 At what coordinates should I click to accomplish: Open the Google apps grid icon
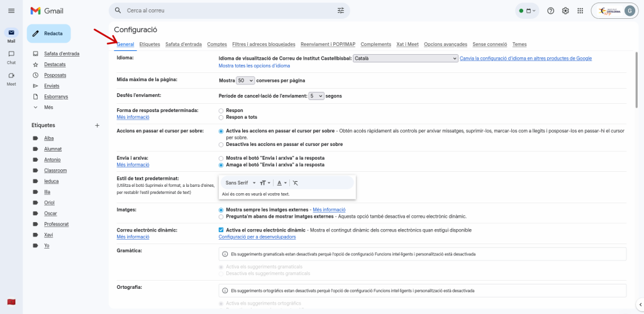(x=580, y=11)
